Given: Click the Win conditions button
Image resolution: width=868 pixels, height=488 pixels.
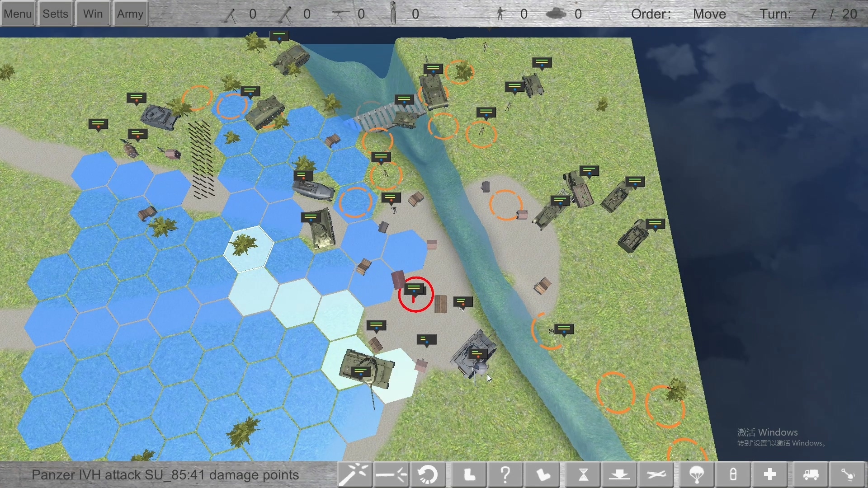Looking at the screenshot, I should [93, 13].
